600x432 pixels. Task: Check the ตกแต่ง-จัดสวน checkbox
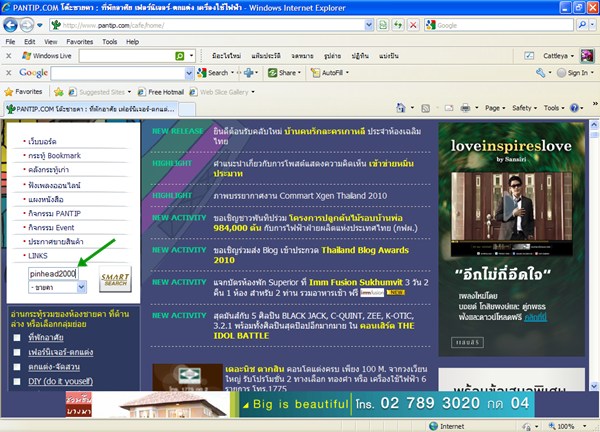17,367
